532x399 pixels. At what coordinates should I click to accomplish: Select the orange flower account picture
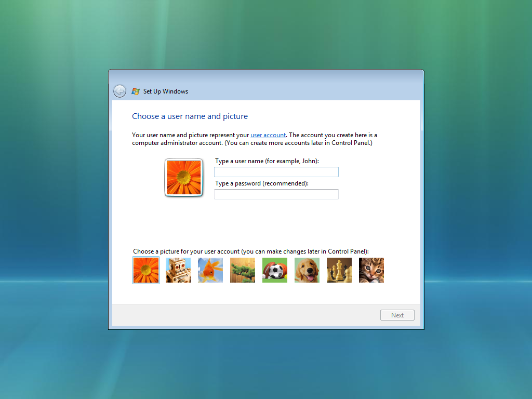point(146,270)
